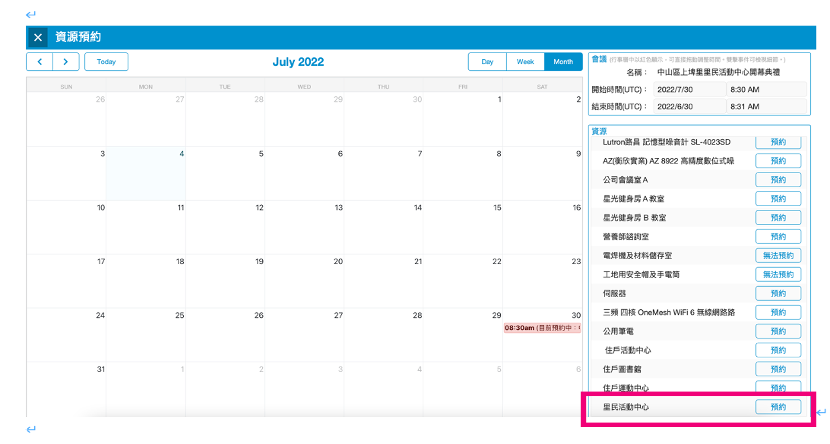Reserve 里民活動中心 with its 預約 button

coord(778,407)
